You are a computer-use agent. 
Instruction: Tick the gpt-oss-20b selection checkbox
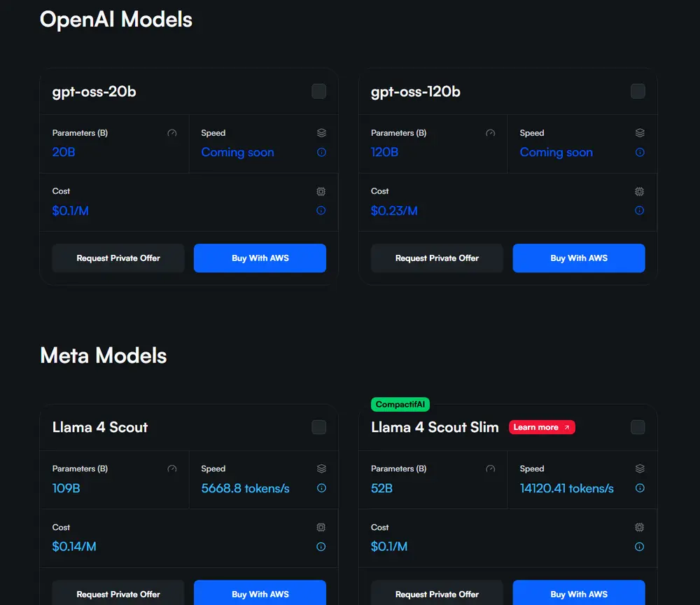click(x=318, y=91)
